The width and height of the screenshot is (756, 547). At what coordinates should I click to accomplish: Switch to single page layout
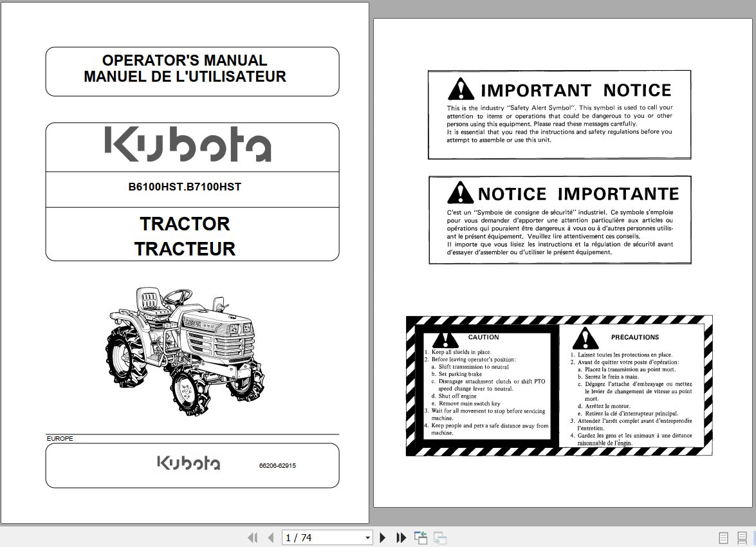click(723, 537)
